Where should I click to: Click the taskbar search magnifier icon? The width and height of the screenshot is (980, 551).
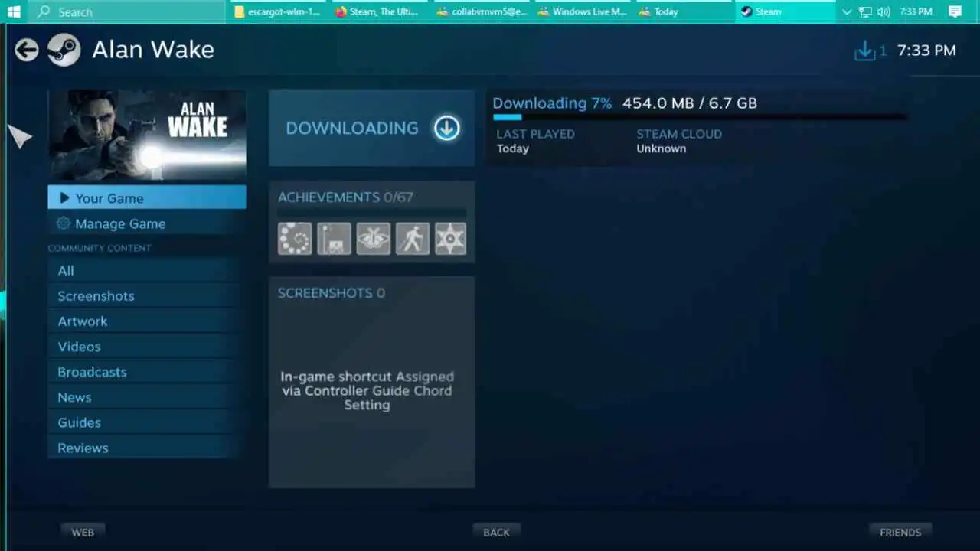point(44,11)
